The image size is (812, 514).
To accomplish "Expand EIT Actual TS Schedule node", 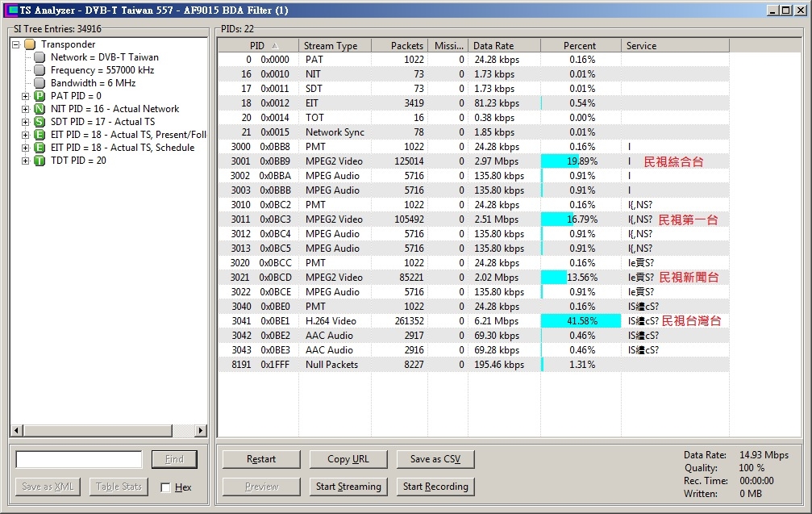I will point(25,148).
